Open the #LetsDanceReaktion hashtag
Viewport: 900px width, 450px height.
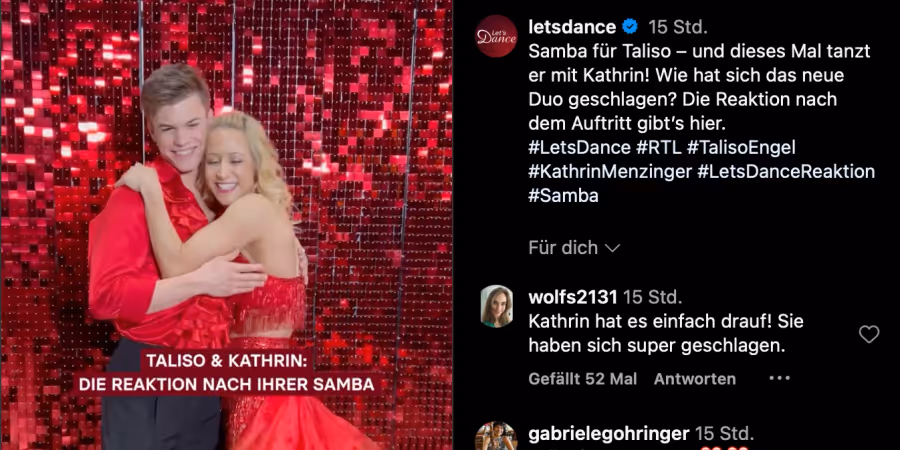tap(786, 172)
